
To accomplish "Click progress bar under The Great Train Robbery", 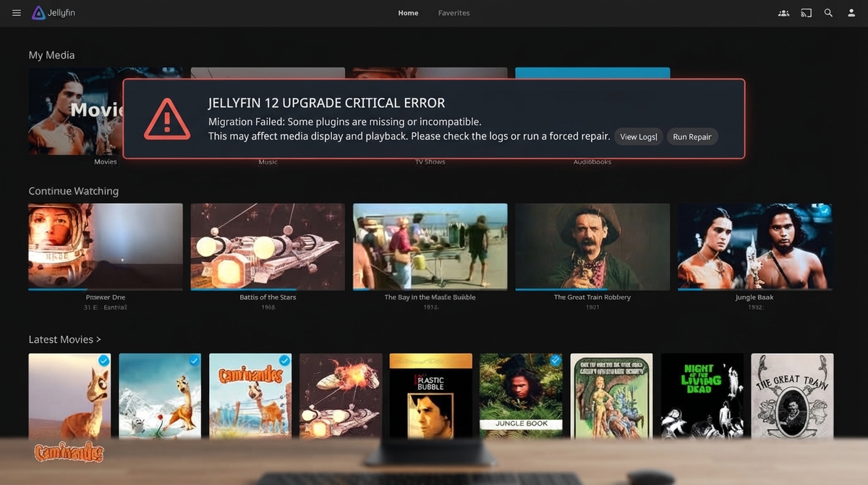I will coord(592,290).
